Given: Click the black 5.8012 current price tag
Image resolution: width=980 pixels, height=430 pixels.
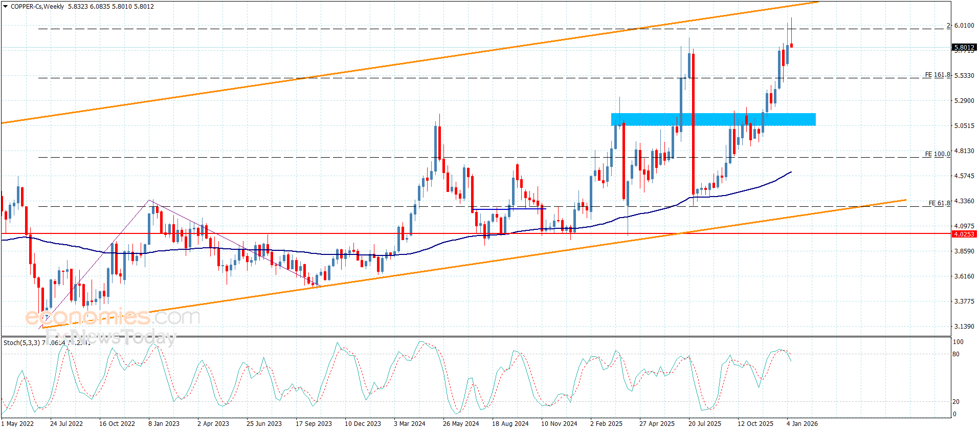Looking at the screenshot, I should [x=964, y=47].
